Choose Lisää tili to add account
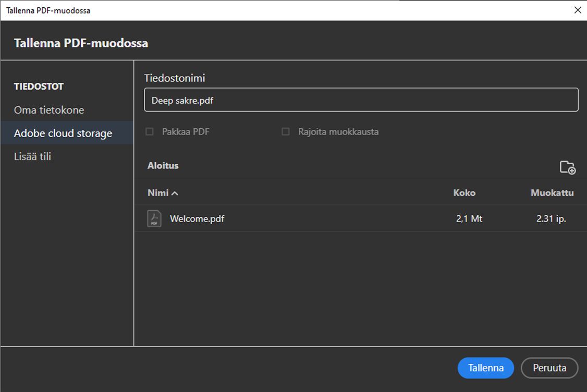Image resolution: width=587 pixels, height=392 pixels. pos(32,156)
